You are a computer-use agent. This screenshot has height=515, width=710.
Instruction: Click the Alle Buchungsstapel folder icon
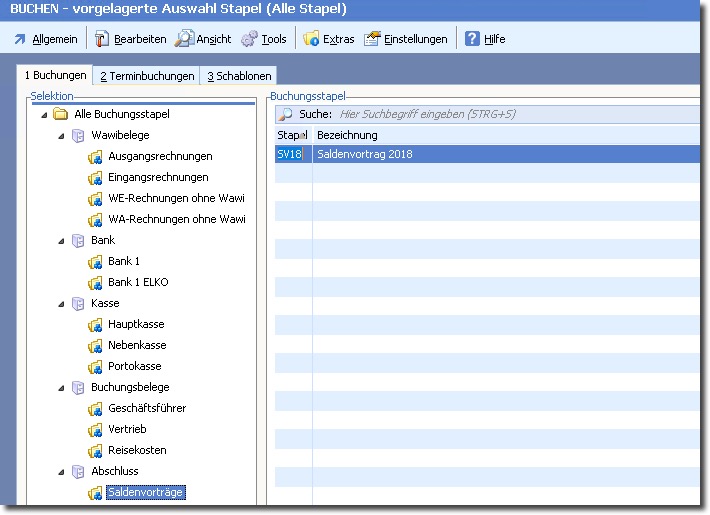pyautogui.click(x=61, y=115)
